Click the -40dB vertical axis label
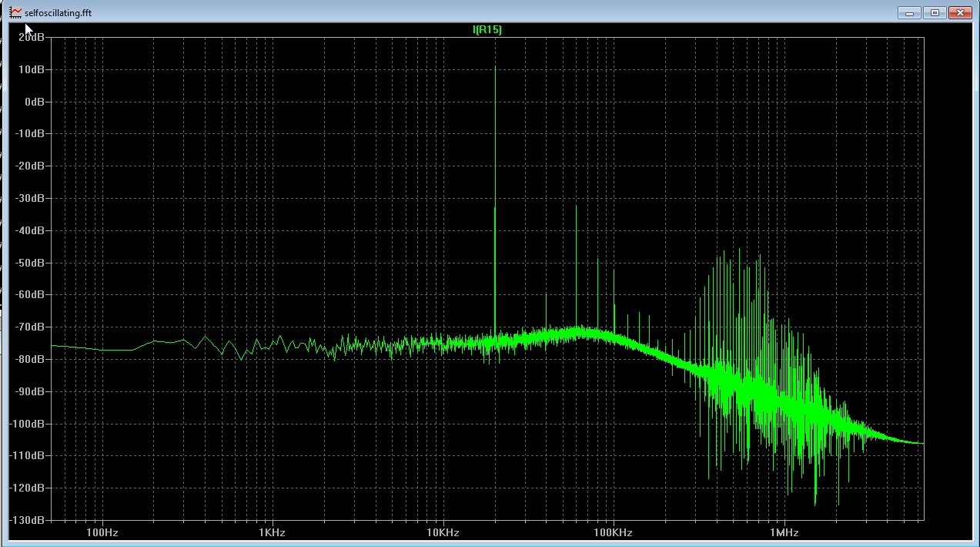The image size is (980, 547). 31,230
